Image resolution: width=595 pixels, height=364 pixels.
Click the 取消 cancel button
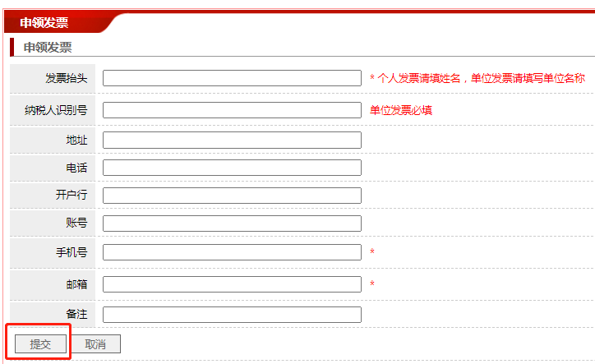click(x=95, y=344)
